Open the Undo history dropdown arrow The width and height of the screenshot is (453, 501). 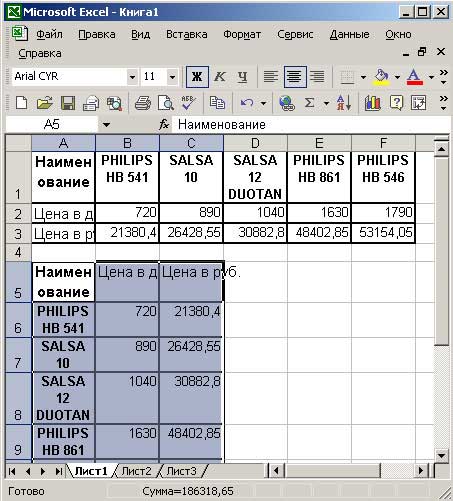(x=263, y=103)
